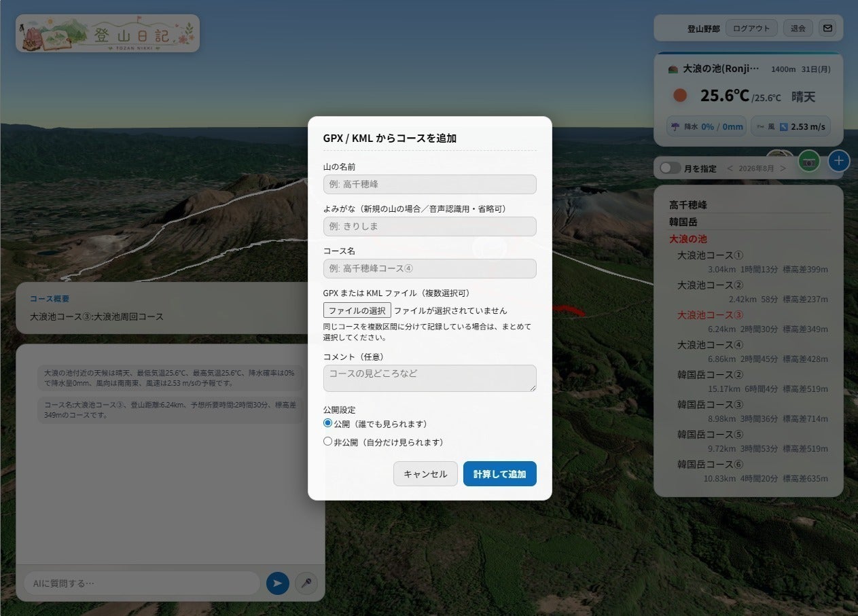This screenshot has height=616, width=858.
Task: Click the 山の名前 input field
Action: (430, 184)
